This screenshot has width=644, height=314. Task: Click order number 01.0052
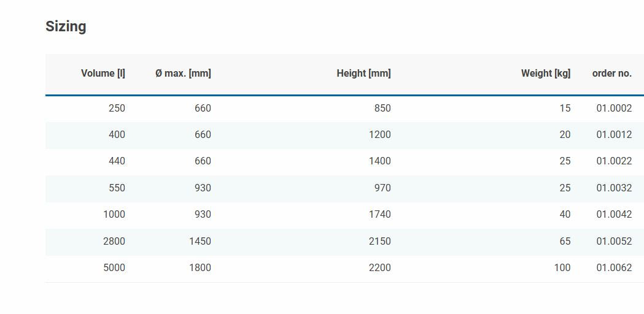point(614,242)
